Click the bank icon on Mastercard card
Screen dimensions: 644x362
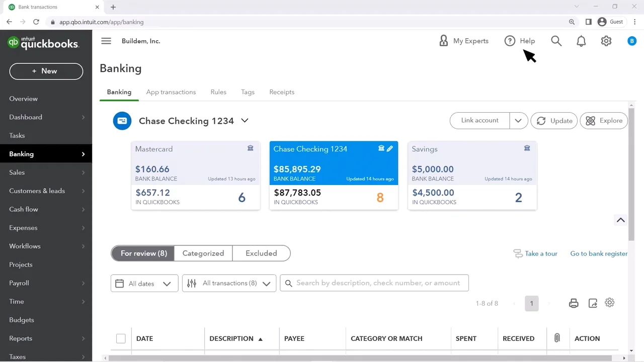coord(250,148)
